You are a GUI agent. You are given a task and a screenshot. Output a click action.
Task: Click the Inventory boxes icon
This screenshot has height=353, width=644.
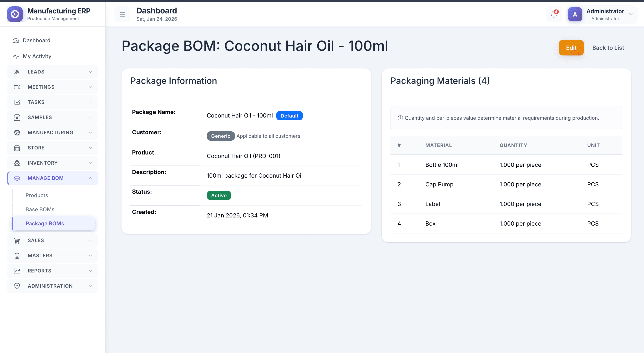pyautogui.click(x=17, y=163)
